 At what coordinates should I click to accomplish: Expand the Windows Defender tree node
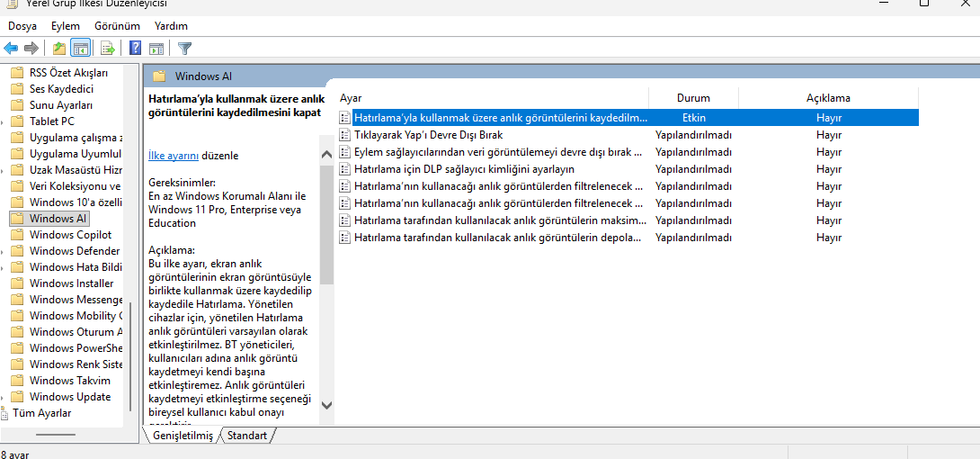[x=3, y=251]
